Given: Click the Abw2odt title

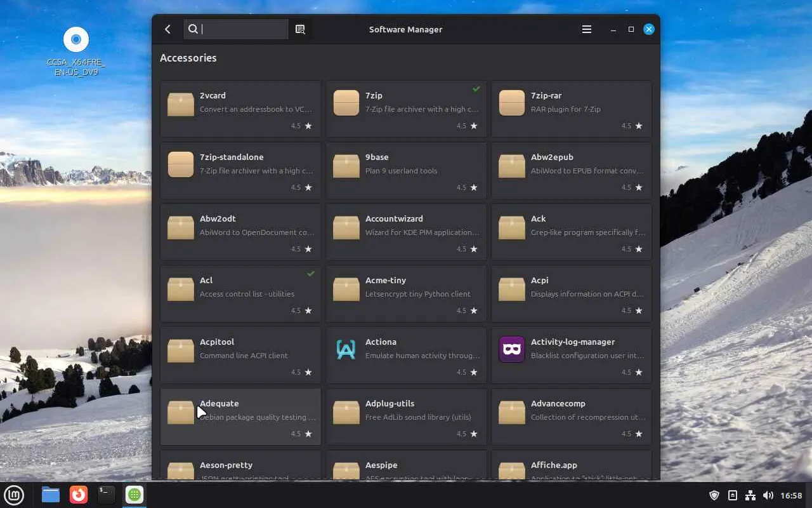Looking at the screenshot, I should (218, 218).
